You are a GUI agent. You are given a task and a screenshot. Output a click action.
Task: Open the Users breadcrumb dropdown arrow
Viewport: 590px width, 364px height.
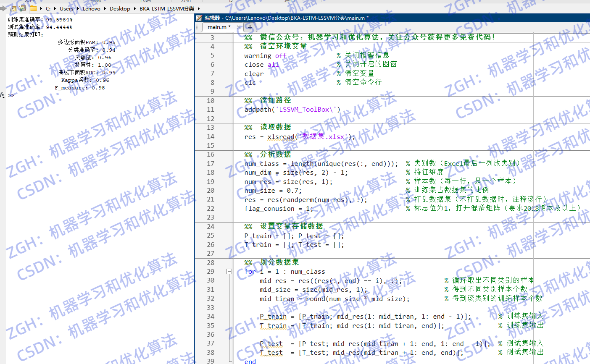point(78,8)
